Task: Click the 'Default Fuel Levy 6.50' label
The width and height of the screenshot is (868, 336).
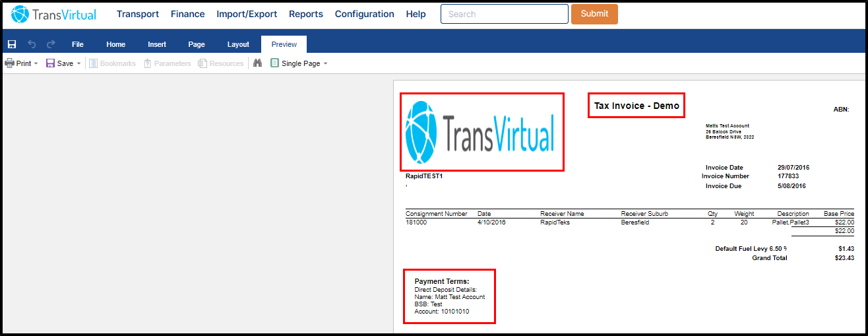Action: 751,249
